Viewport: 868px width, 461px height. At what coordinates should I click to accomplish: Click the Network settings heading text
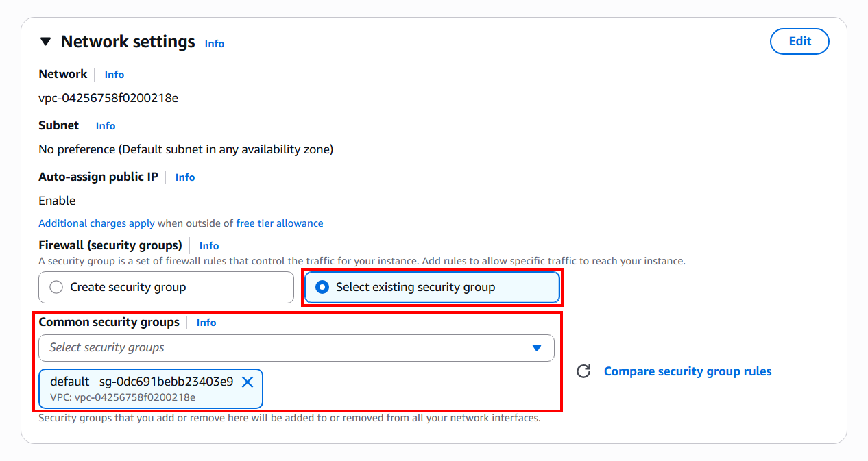[x=128, y=42]
